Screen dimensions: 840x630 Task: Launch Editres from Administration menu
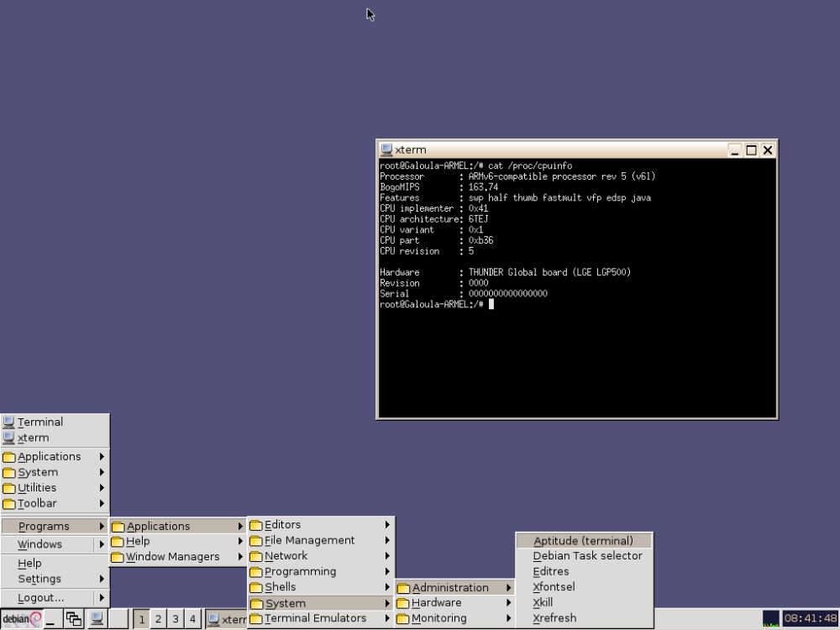coord(584,571)
